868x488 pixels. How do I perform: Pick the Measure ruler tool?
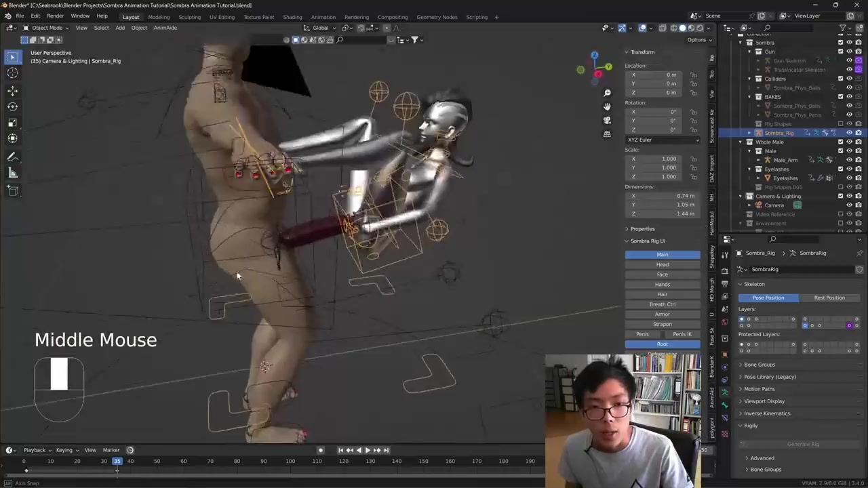[x=12, y=173]
